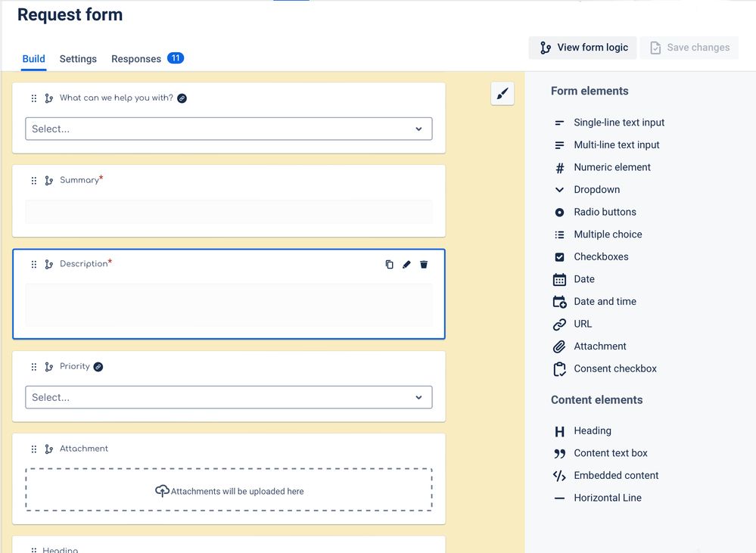Add Date and time element label
This screenshot has width=756, height=553.
[x=605, y=301]
